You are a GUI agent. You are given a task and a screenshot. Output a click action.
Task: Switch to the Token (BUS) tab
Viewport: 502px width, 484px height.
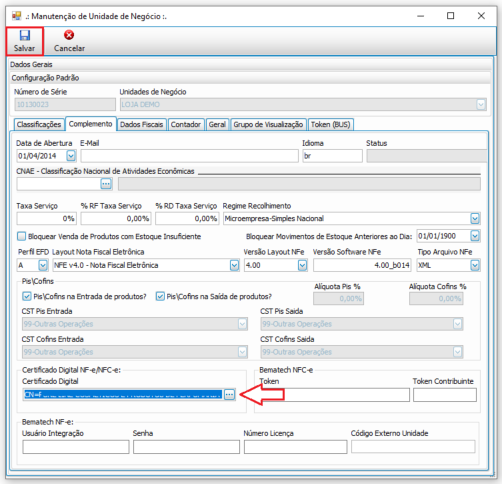[331, 125]
